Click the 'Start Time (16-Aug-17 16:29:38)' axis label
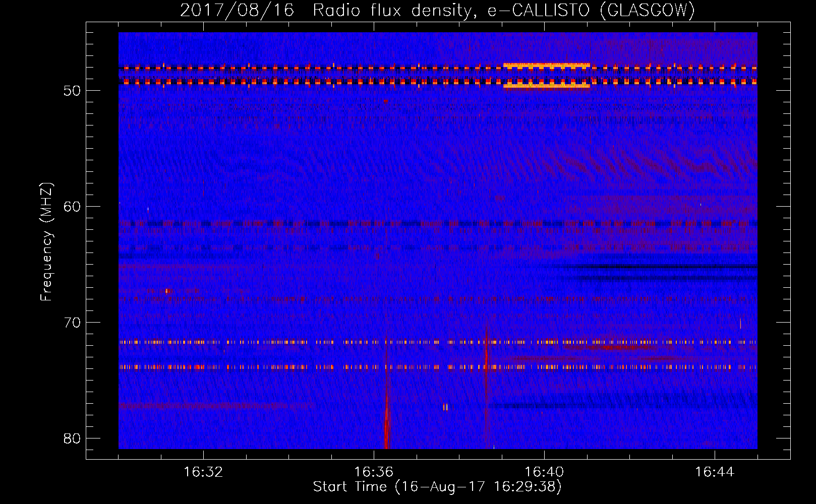The height and width of the screenshot is (504, 816). (x=437, y=487)
